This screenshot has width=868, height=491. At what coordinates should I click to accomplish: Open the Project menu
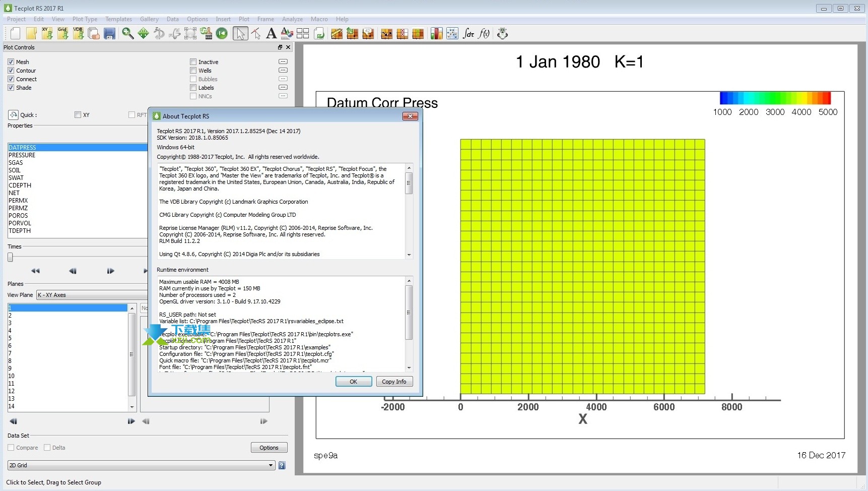(x=16, y=19)
